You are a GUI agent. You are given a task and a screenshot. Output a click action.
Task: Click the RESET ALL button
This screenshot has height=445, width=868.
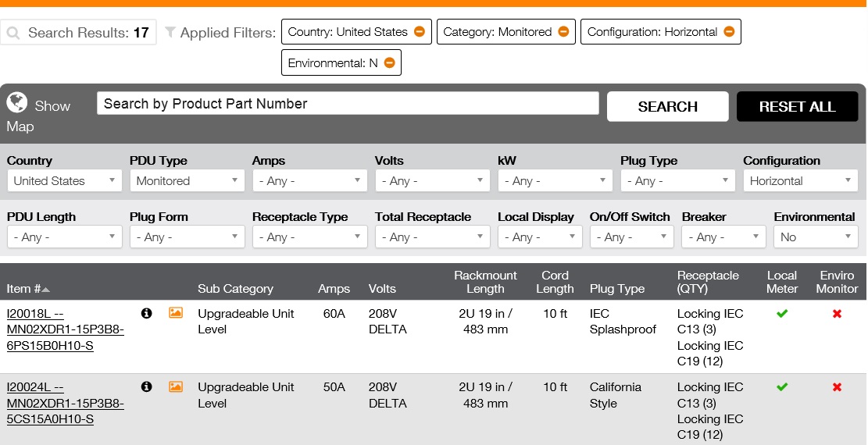pos(797,107)
